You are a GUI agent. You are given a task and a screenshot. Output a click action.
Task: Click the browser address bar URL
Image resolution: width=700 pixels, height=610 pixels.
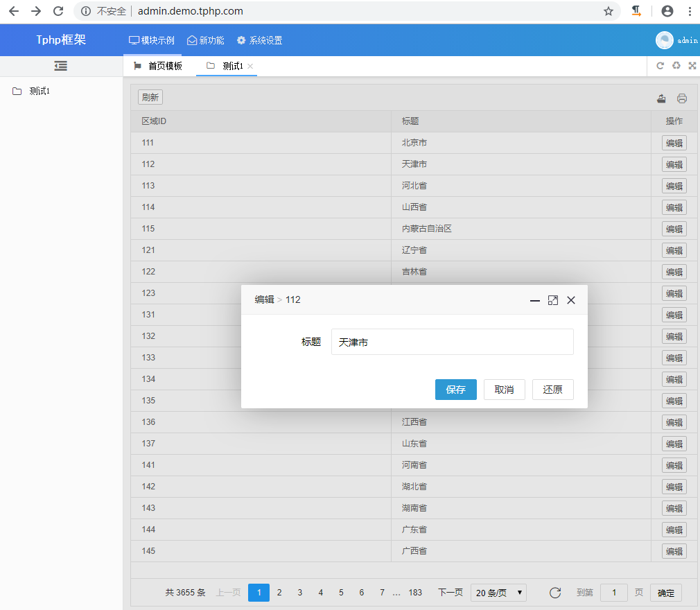point(190,11)
